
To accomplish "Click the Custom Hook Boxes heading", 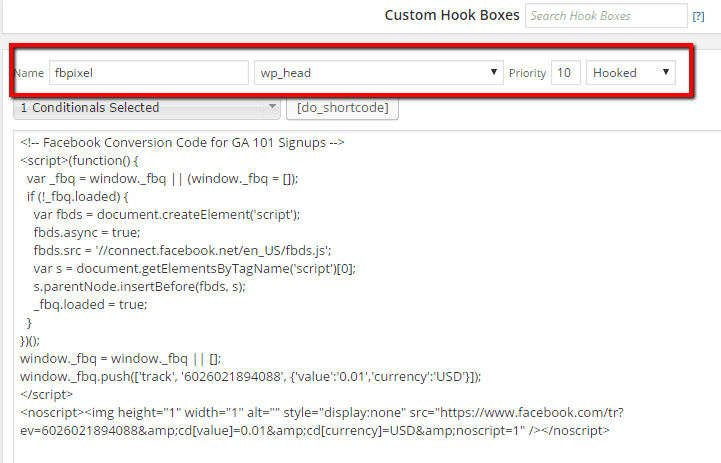I will coord(452,16).
